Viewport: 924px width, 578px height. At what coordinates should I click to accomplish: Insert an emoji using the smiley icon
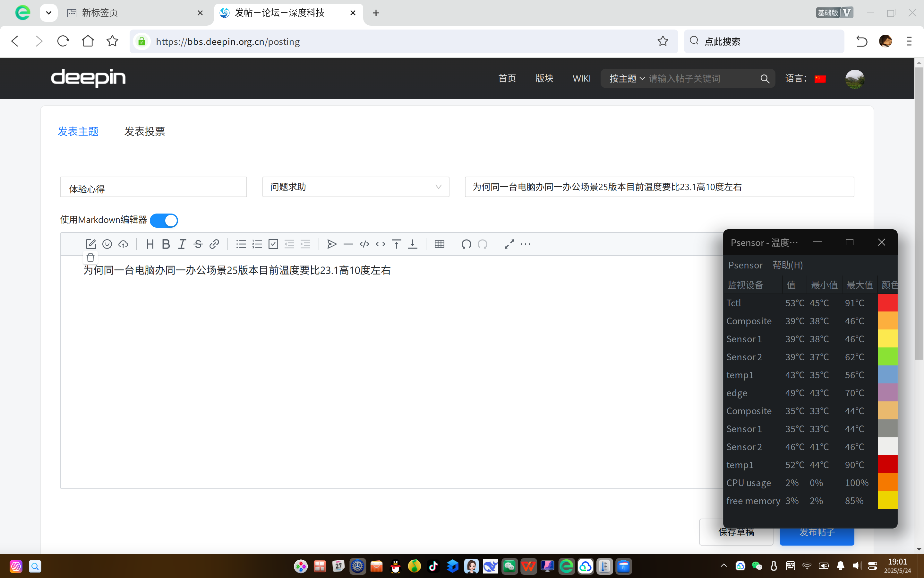[107, 244]
